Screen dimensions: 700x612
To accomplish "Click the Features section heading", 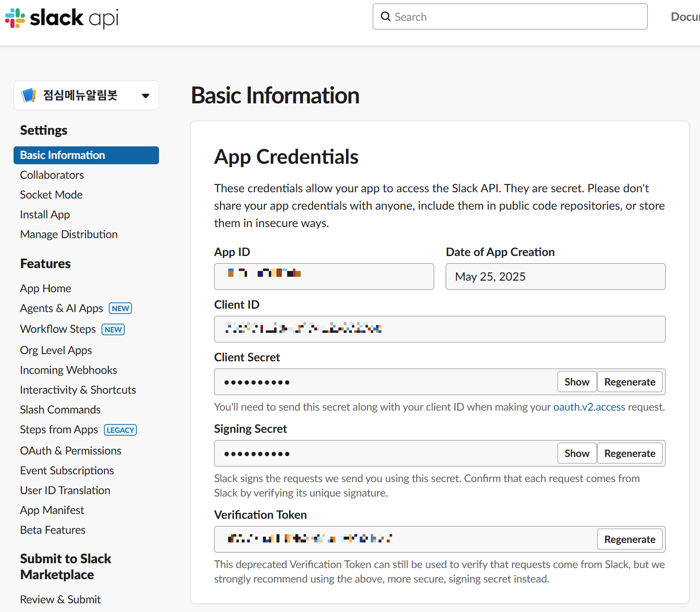I will click(45, 264).
